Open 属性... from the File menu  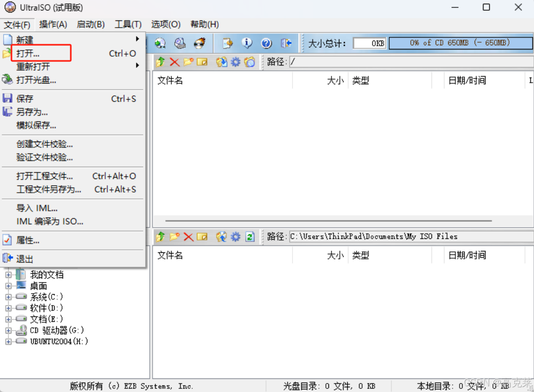tap(72, 241)
